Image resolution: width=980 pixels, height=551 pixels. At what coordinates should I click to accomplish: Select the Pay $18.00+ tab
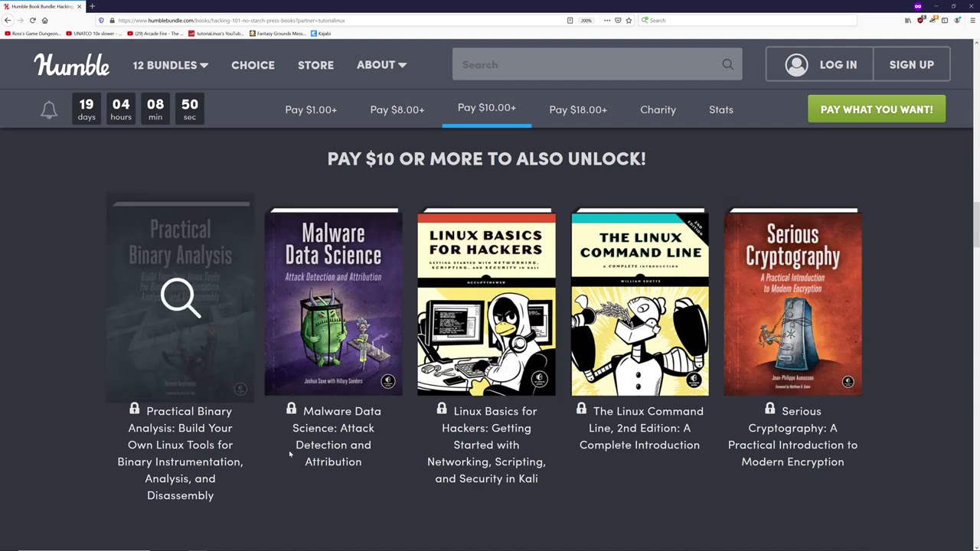click(578, 109)
